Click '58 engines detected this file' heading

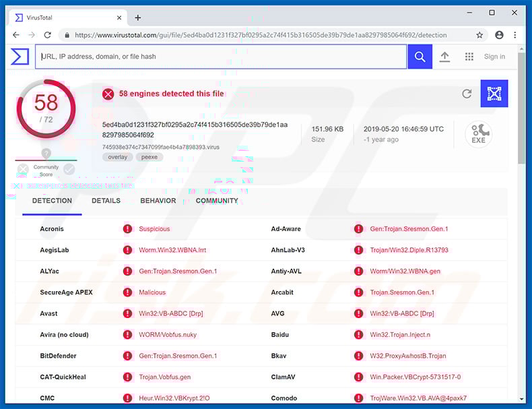[x=171, y=94]
